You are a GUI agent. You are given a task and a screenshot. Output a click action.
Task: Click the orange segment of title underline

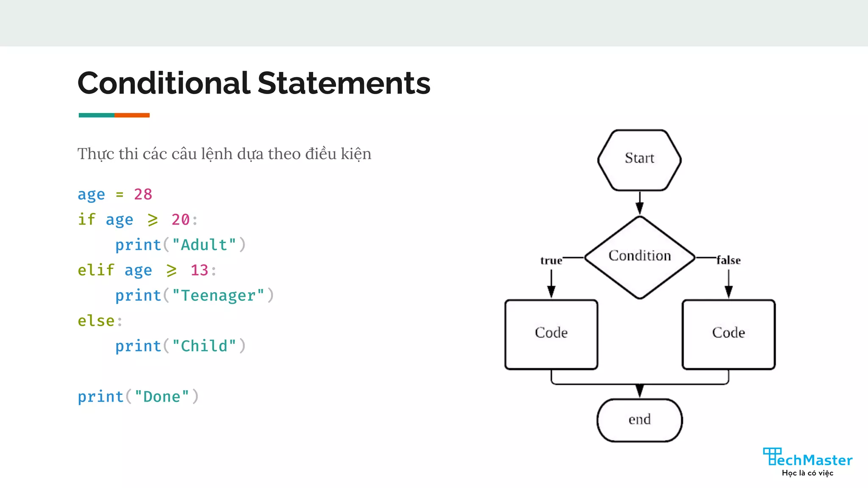(132, 115)
